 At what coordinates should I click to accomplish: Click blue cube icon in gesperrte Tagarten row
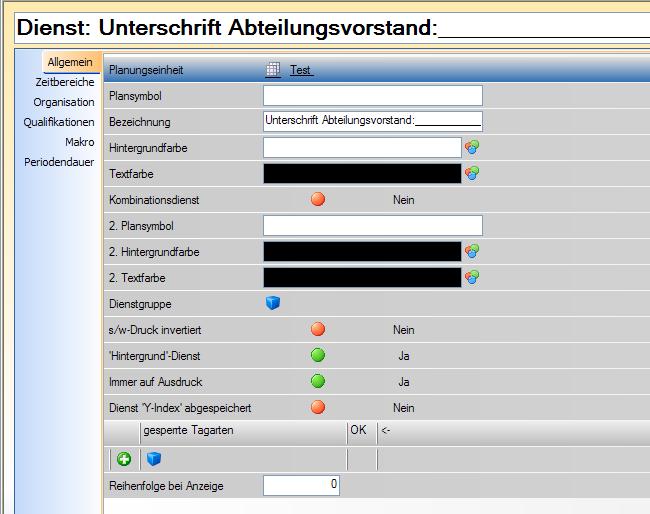pos(153,459)
